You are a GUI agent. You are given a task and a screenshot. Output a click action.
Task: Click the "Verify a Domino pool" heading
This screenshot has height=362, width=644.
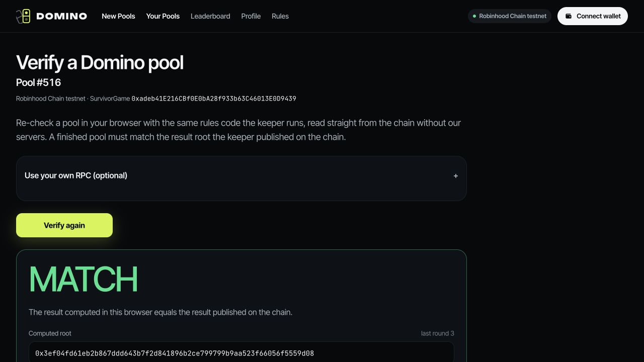pyautogui.click(x=100, y=63)
